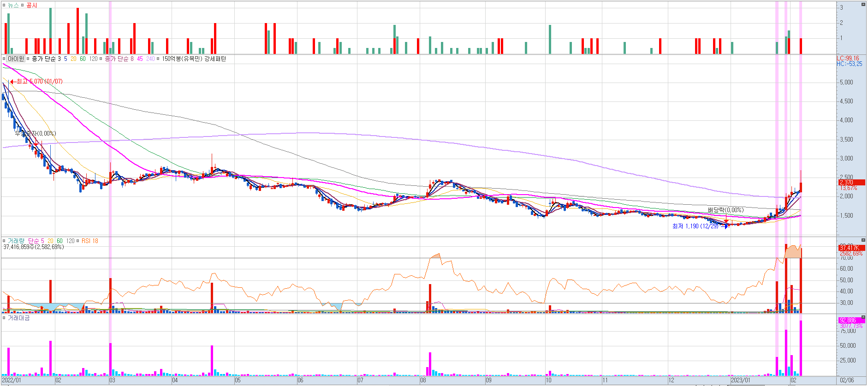Click the 거래대금 panel label

point(19,318)
